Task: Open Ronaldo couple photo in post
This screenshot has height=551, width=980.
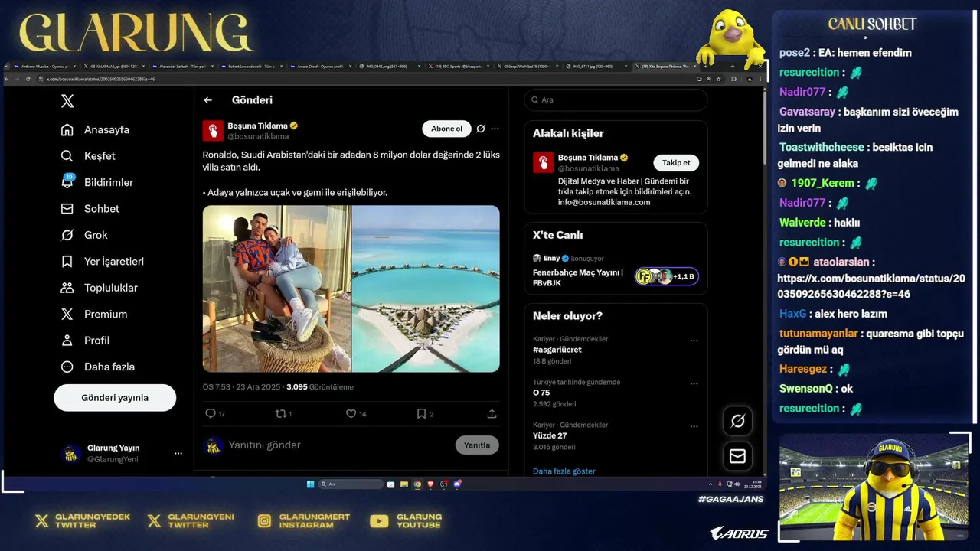Action: click(276, 289)
